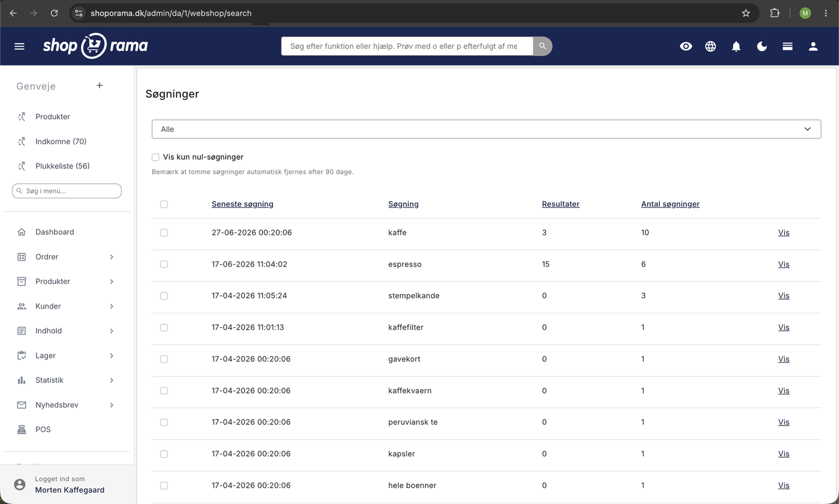The width and height of the screenshot is (839, 504).
Task: Click the browser reload button
Action: click(54, 13)
